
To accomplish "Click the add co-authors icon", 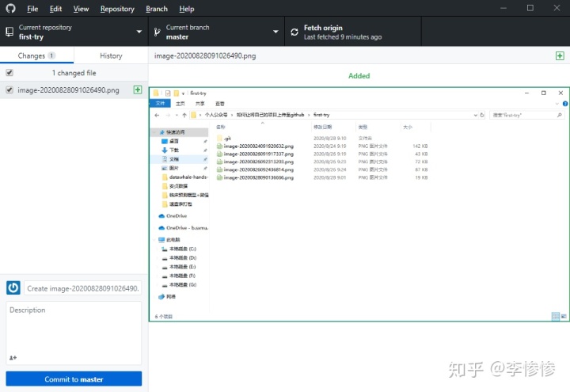I will click(13, 358).
